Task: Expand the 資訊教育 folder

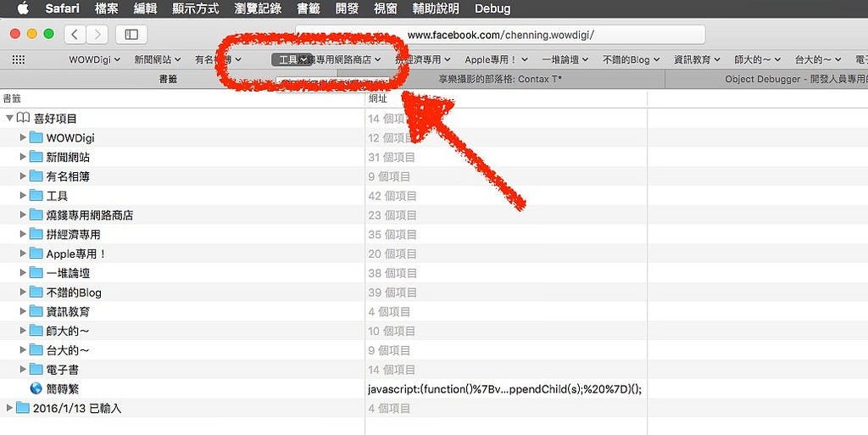Action: 23,311
